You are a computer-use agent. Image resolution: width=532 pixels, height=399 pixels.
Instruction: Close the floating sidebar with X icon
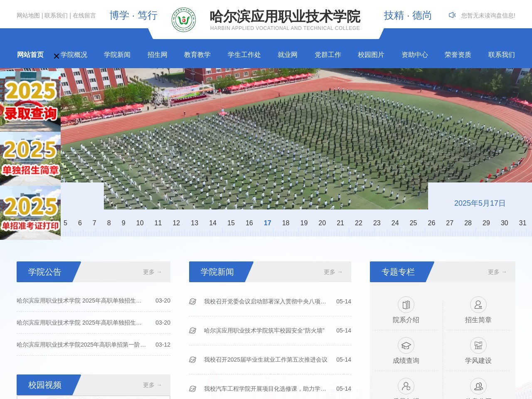point(57,56)
